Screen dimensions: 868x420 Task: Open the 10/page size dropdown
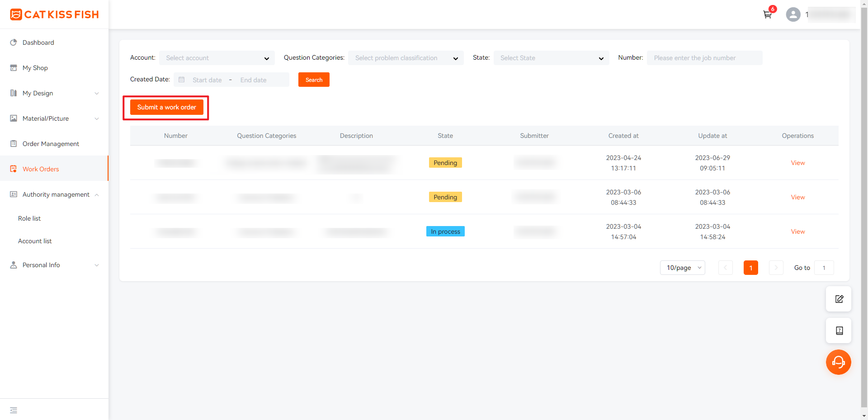tap(683, 268)
